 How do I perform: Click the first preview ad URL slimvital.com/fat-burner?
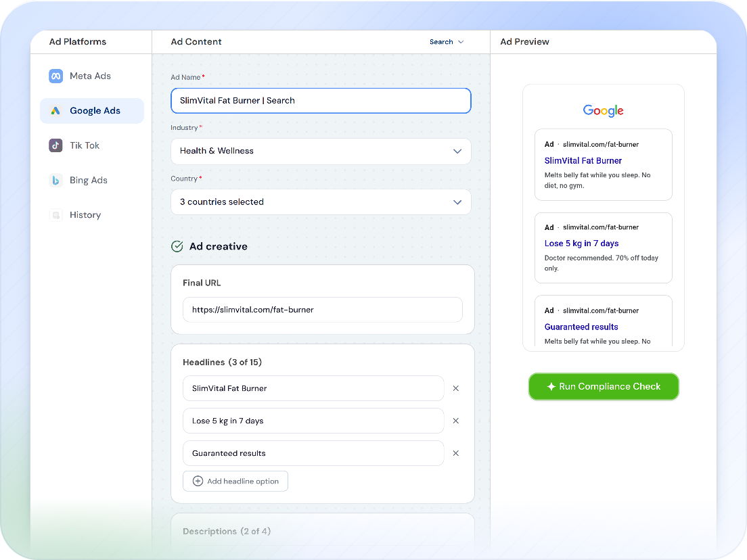click(601, 144)
